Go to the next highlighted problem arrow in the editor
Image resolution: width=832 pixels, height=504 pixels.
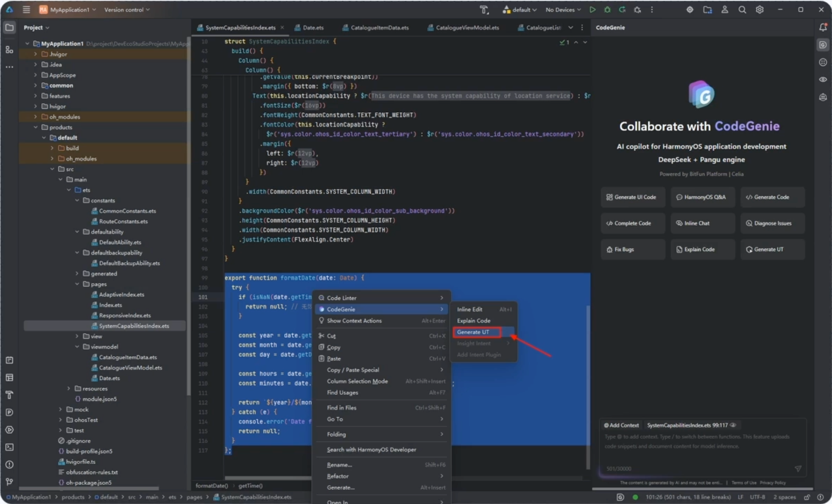585,42
